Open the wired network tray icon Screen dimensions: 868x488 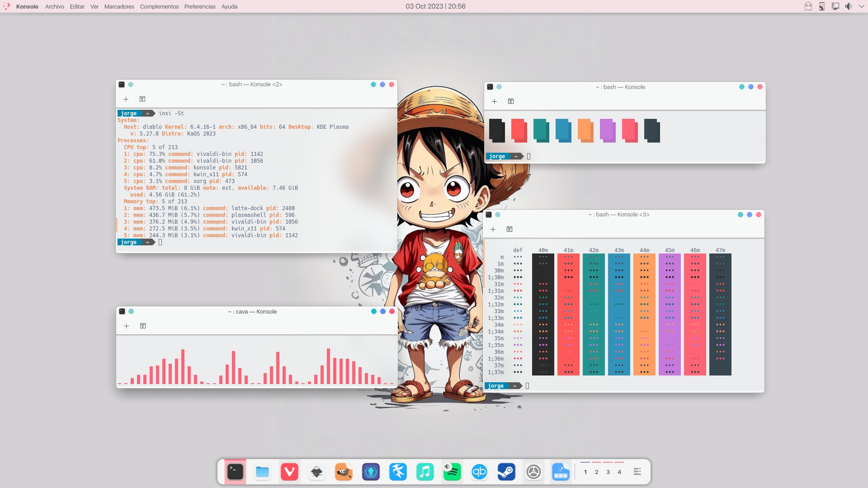pyautogui.click(x=835, y=6)
